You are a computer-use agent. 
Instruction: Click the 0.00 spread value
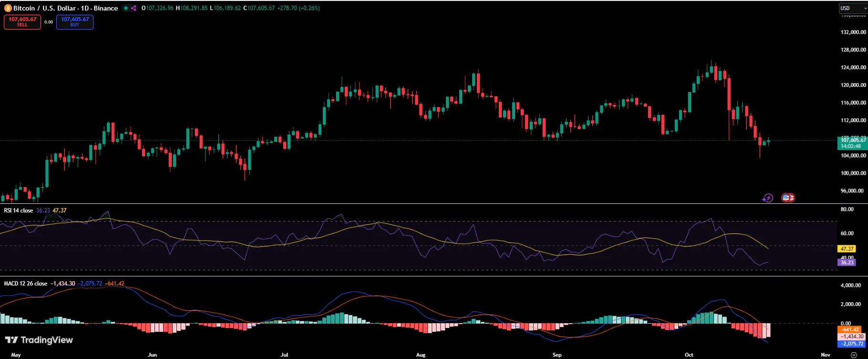click(x=49, y=22)
